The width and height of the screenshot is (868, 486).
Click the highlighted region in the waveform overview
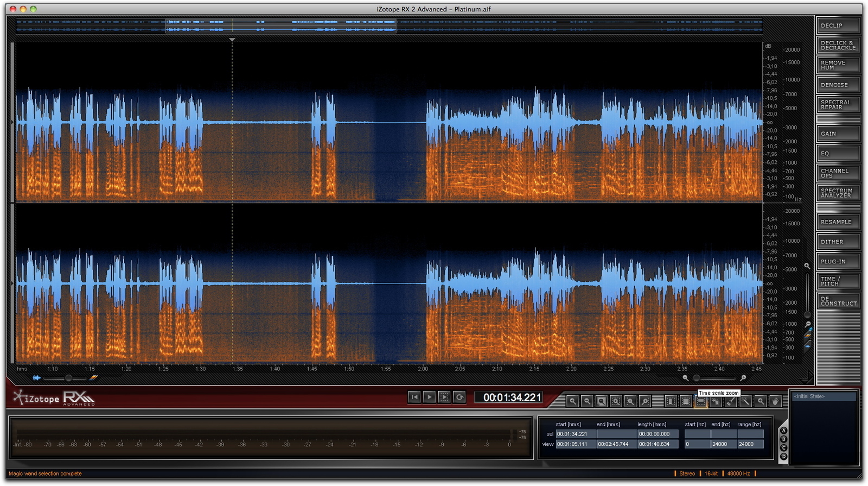281,26
